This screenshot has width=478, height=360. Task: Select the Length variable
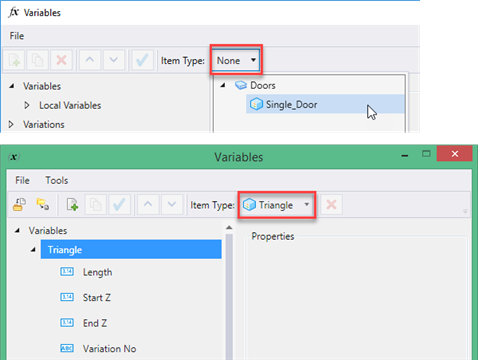(x=97, y=272)
